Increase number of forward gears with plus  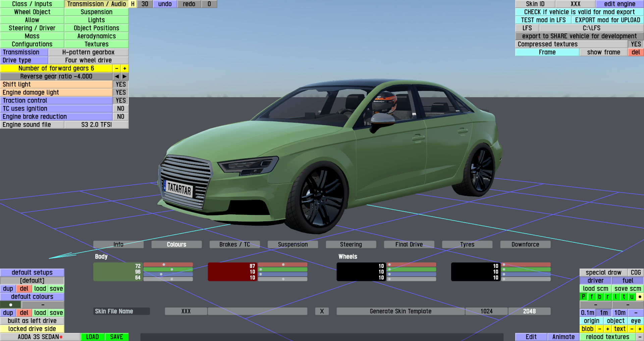click(x=125, y=68)
